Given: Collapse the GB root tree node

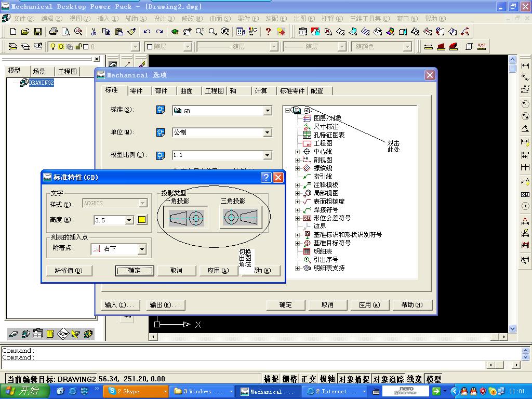Looking at the screenshot, I should pos(287,110).
